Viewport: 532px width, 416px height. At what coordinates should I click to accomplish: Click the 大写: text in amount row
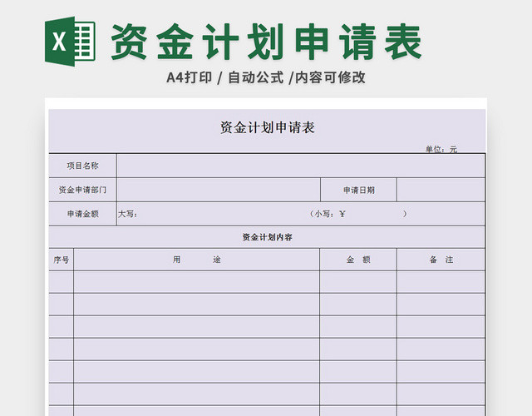pos(127,215)
